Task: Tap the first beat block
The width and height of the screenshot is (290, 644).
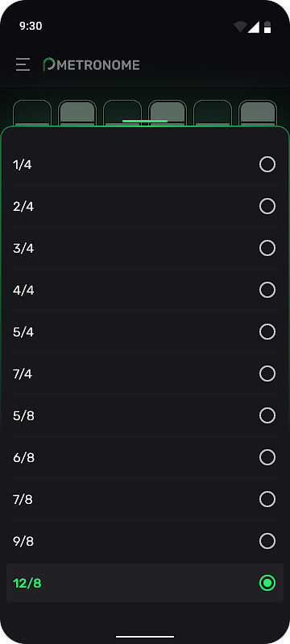Action: coord(32,113)
